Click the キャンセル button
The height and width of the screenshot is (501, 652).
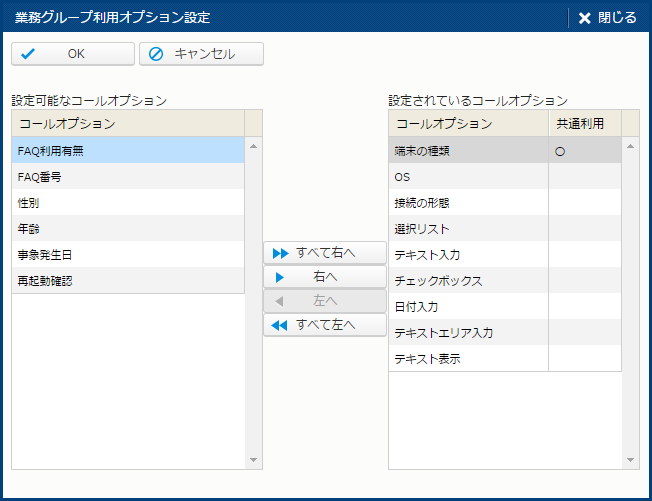(202, 54)
